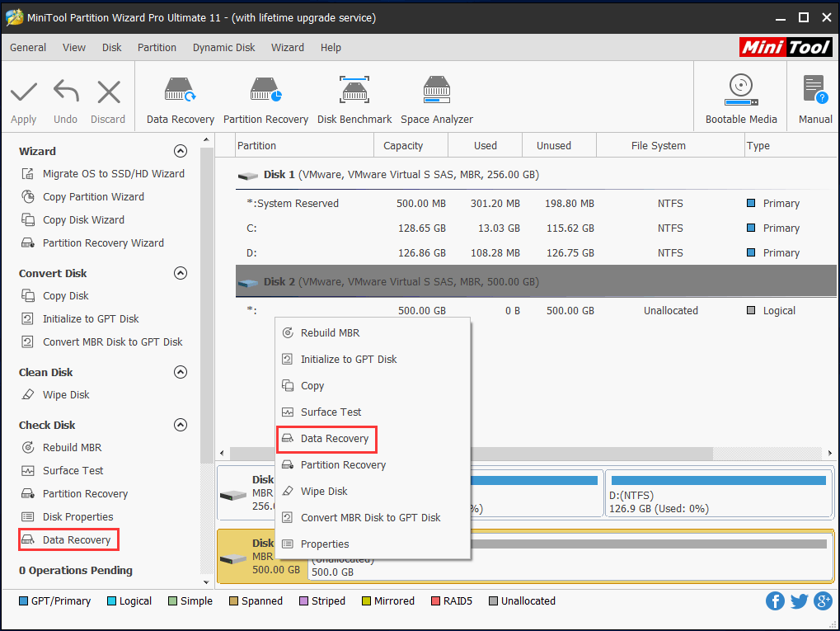
Task: Choose Initialize to GPT Disk in the context menu
Action: [x=373, y=359]
